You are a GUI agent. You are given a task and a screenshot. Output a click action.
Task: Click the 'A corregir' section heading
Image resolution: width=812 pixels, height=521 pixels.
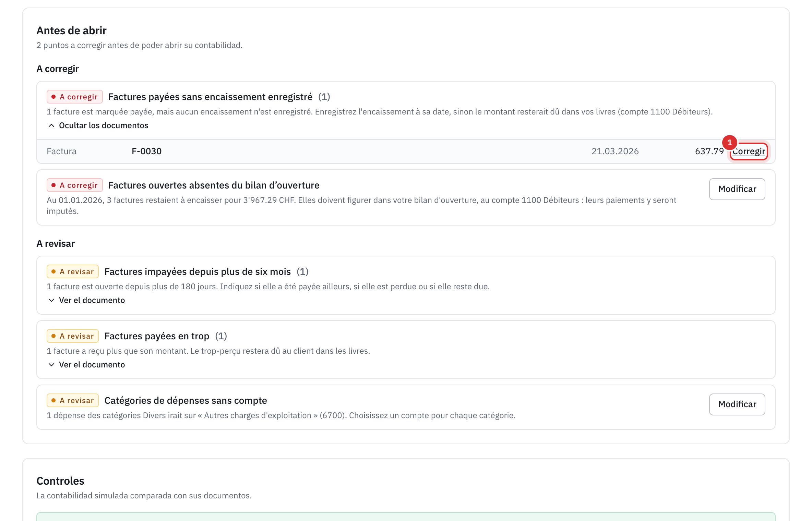click(x=58, y=69)
